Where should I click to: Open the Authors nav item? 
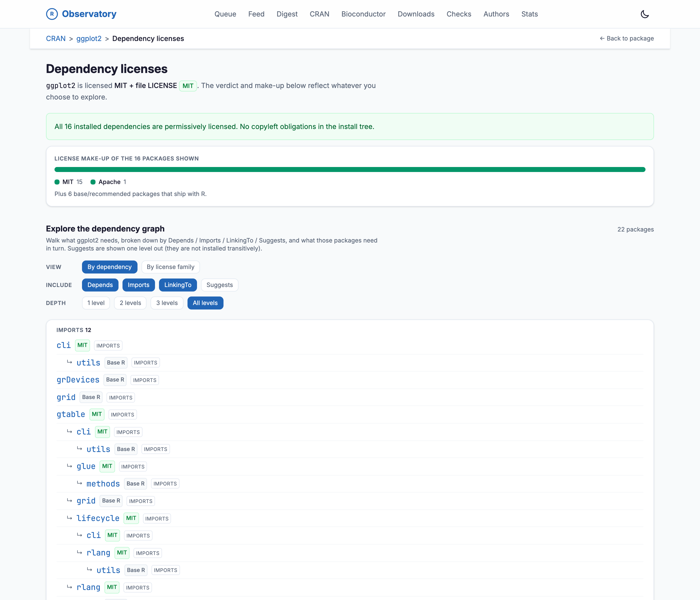[496, 14]
